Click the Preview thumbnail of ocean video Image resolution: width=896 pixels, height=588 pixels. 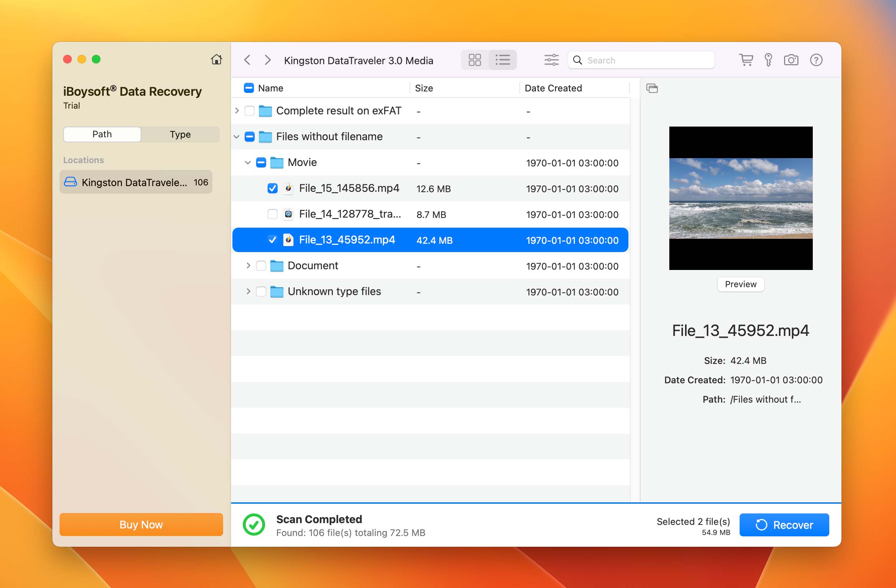[x=740, y=198]
